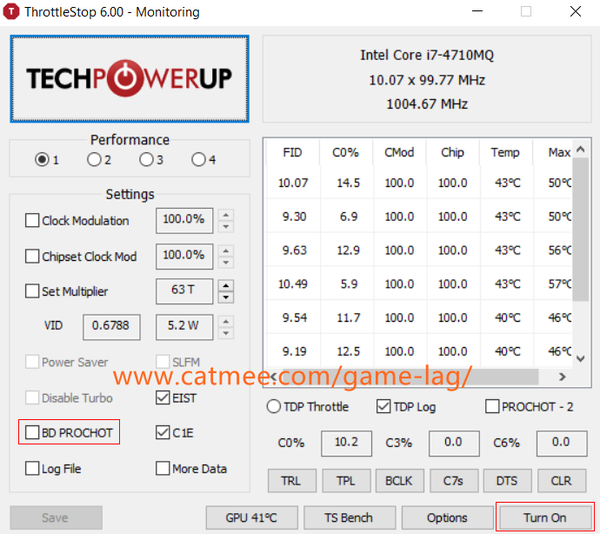Enable the Log File checkbox
The image size is (600, 534).
pyautogui.click(x=32, y=468)
